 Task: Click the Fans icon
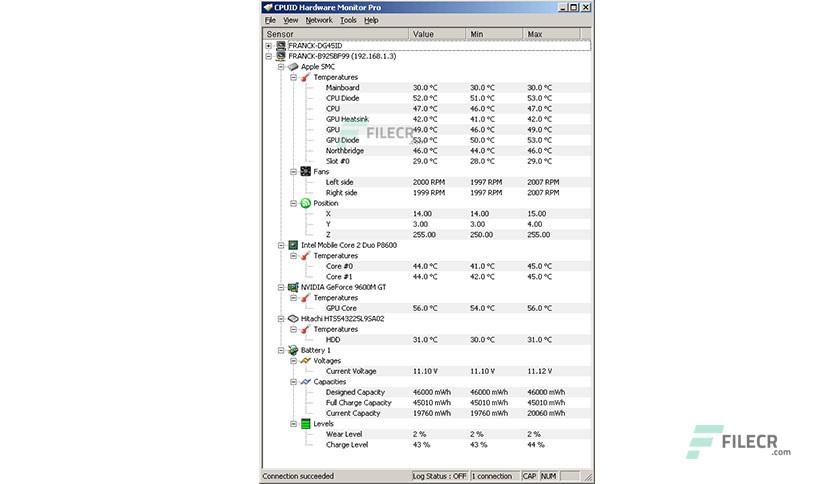point(306,172)
